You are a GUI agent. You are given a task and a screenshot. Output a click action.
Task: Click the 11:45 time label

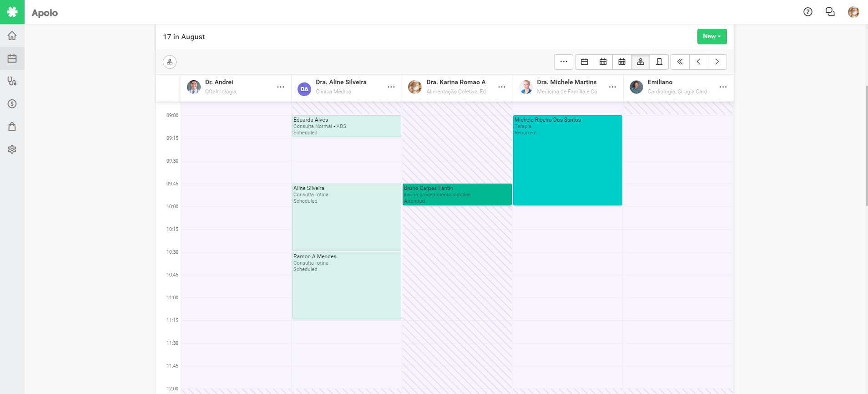[172, 366]
